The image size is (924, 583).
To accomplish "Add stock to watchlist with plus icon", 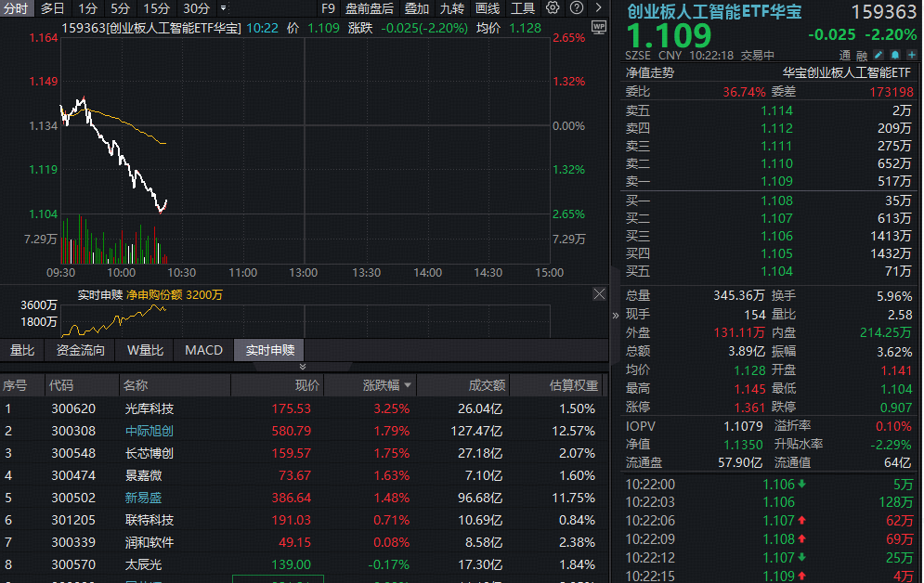I will [911, 55].
